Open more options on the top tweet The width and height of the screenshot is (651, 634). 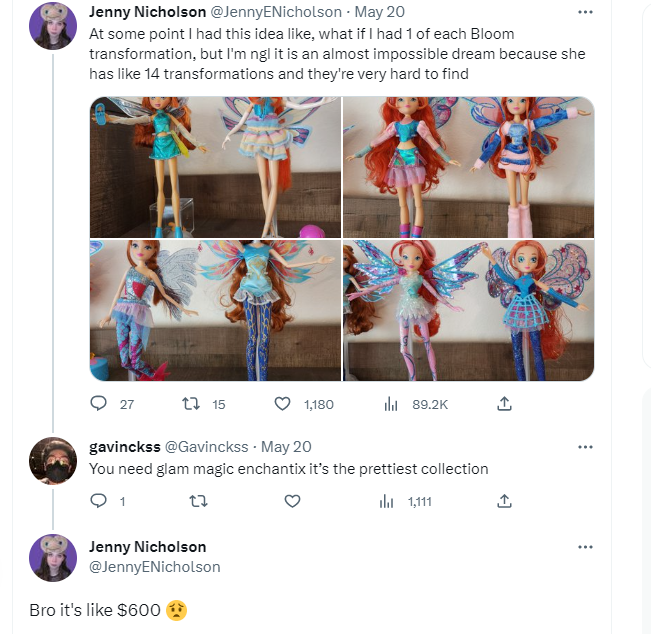(x=586, y=13)
